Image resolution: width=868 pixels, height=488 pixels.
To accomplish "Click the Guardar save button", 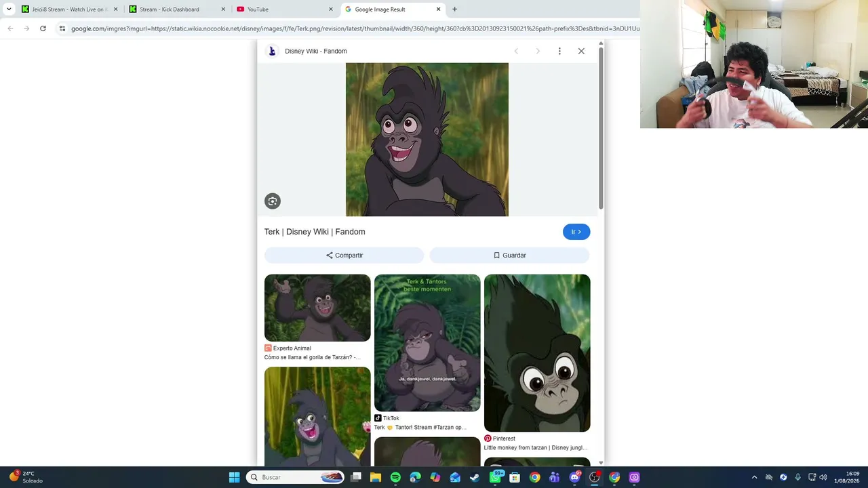I will point(509,256).
